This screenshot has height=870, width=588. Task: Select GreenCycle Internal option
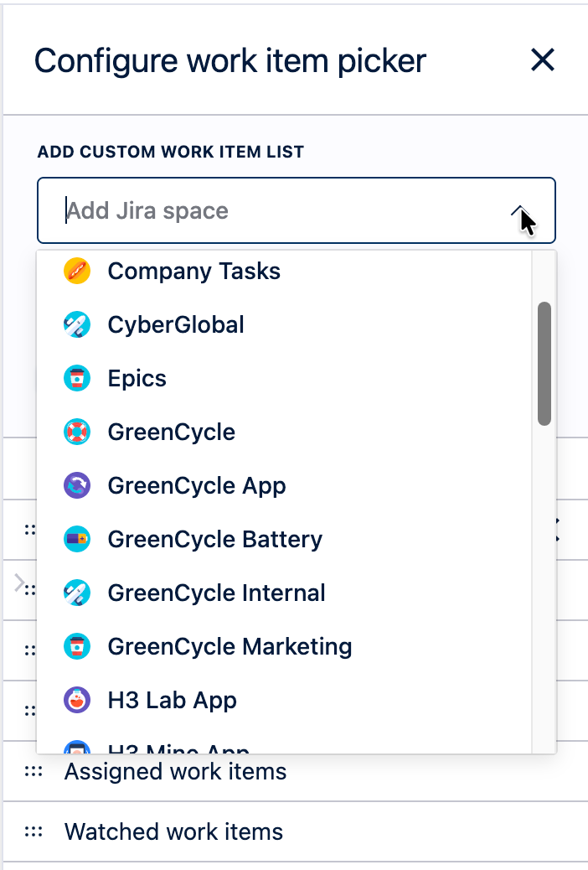pyautogui.click(x=283, y=593)
